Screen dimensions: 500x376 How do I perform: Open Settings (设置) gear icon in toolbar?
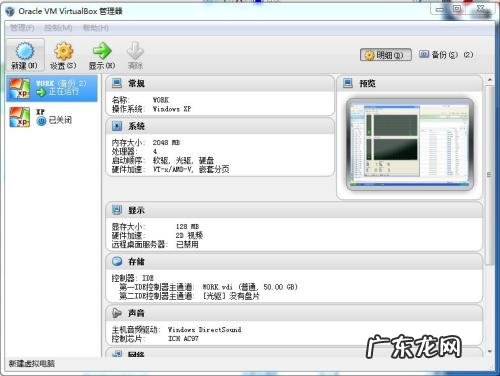coord(63,51)
